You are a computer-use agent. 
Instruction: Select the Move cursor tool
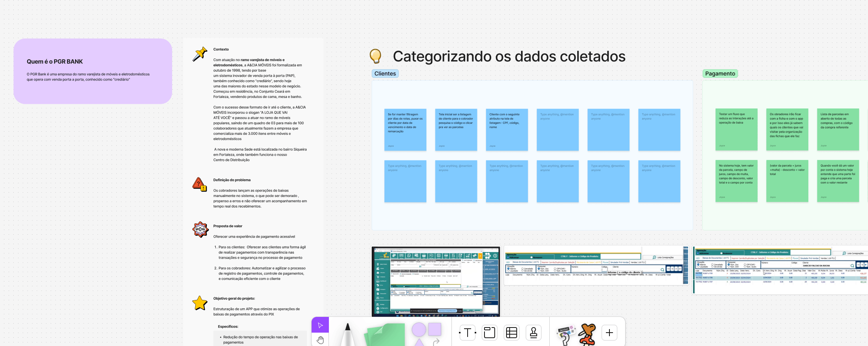(320, 325)
